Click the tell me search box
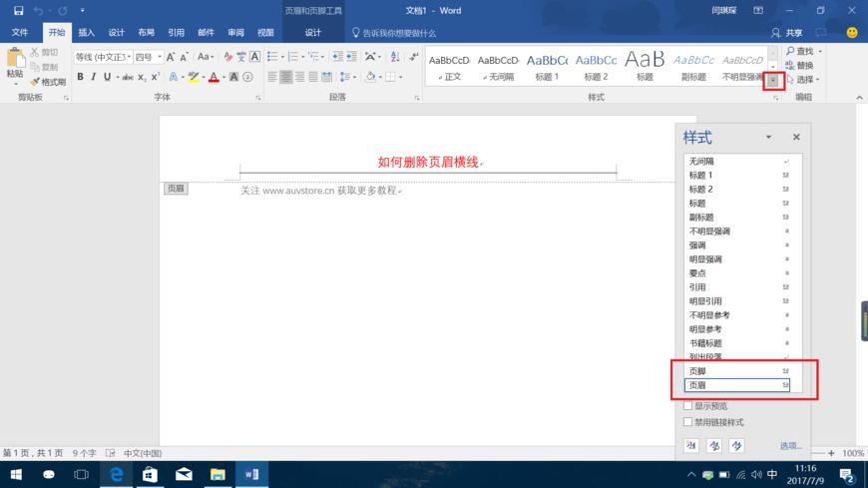The height and width of the screenshot is (488, 868). pos(394,33)
